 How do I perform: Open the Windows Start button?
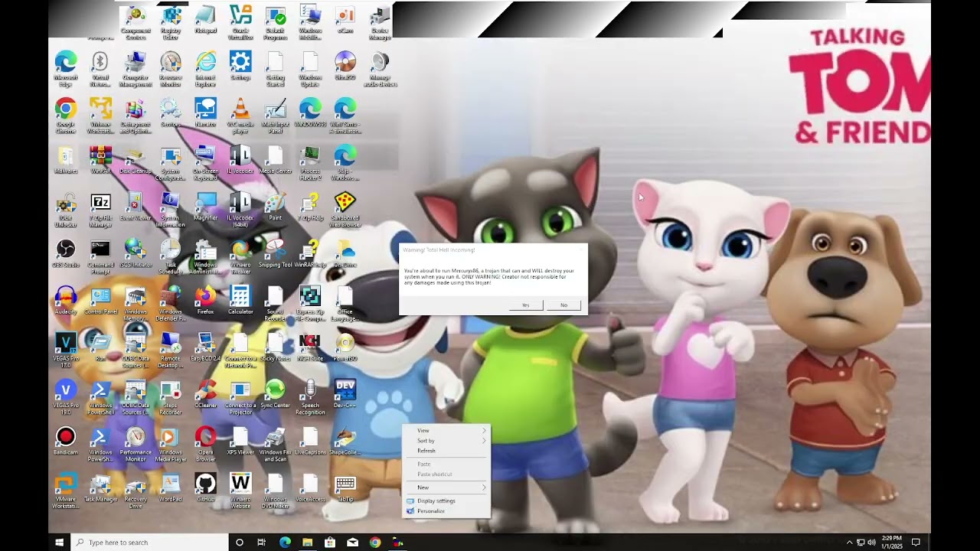pyautogui.click(x=59, y=543)
